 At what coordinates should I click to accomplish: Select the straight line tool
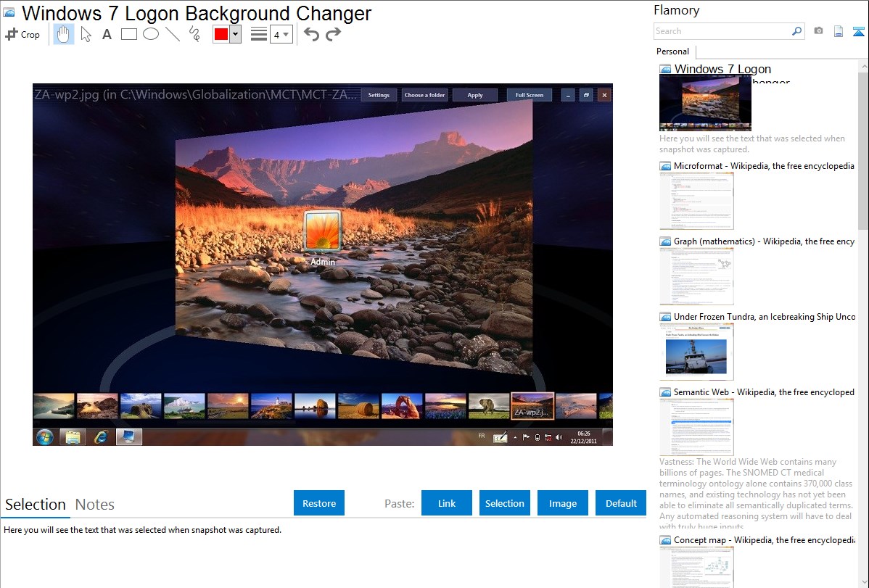coord(172,34)
